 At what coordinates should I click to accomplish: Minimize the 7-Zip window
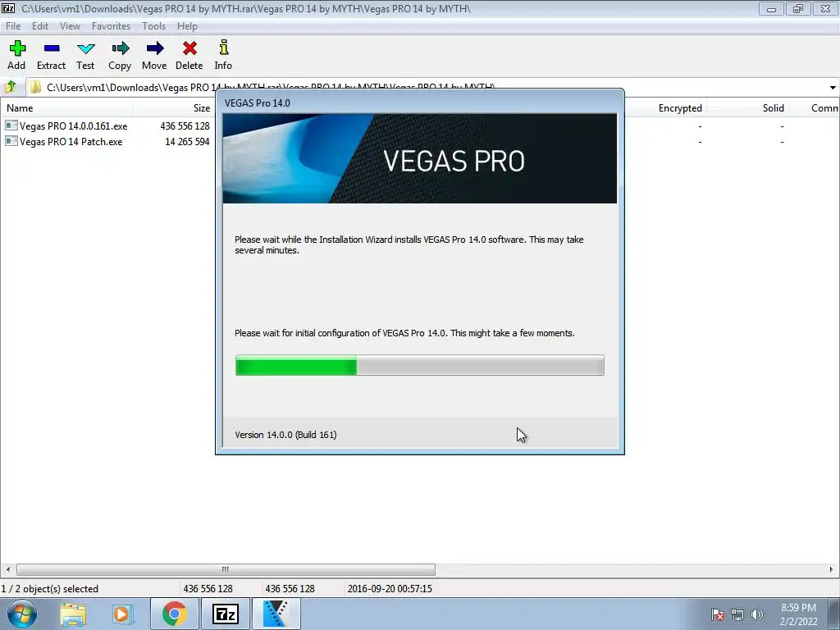click(771, 8)
